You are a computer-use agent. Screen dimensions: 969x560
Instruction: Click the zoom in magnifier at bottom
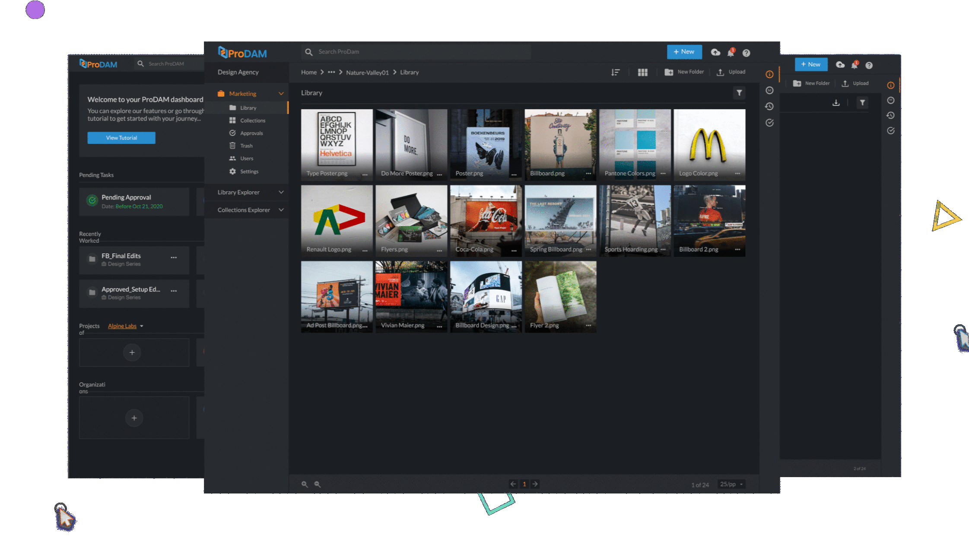pos(305,484)
